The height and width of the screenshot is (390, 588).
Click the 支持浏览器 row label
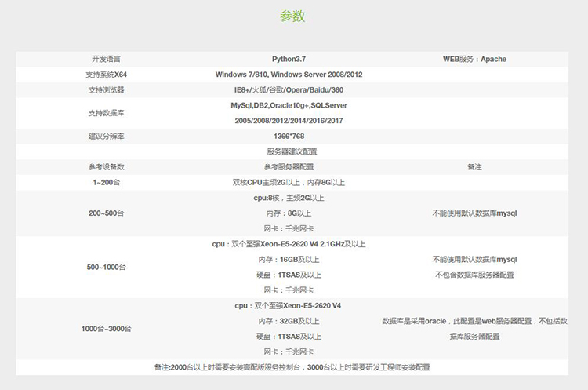[x=106, y=90]
